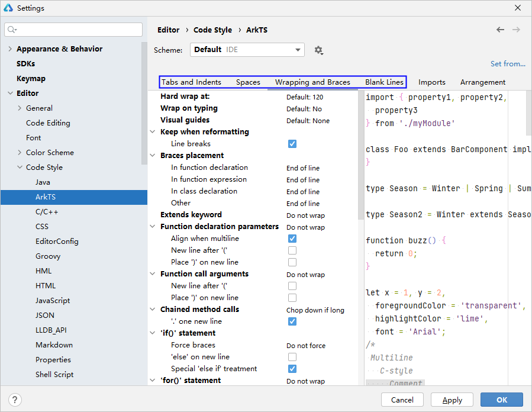Click Editor in the breadcrumb
The image size is (532, 412).
pyautogui.click(x=168, y=30)
